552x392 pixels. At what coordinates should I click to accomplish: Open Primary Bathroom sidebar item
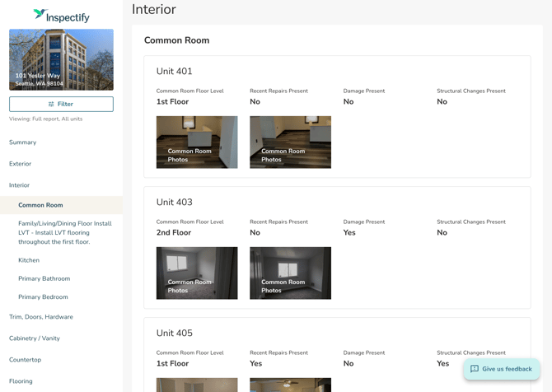coord(44,278)
